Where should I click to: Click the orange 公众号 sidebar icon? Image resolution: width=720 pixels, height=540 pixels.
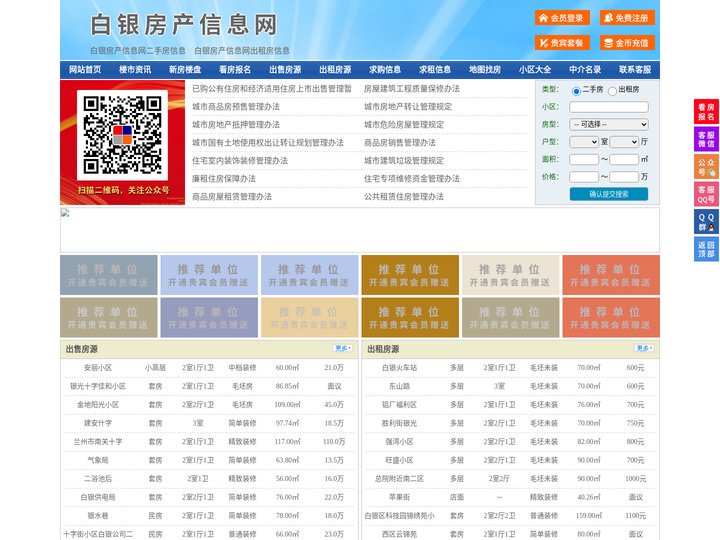[x=706, y=166]
